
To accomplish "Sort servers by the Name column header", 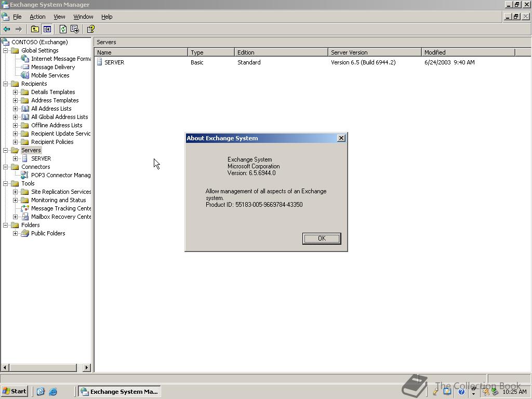I will pyautogui.click(x=141, y=52).
